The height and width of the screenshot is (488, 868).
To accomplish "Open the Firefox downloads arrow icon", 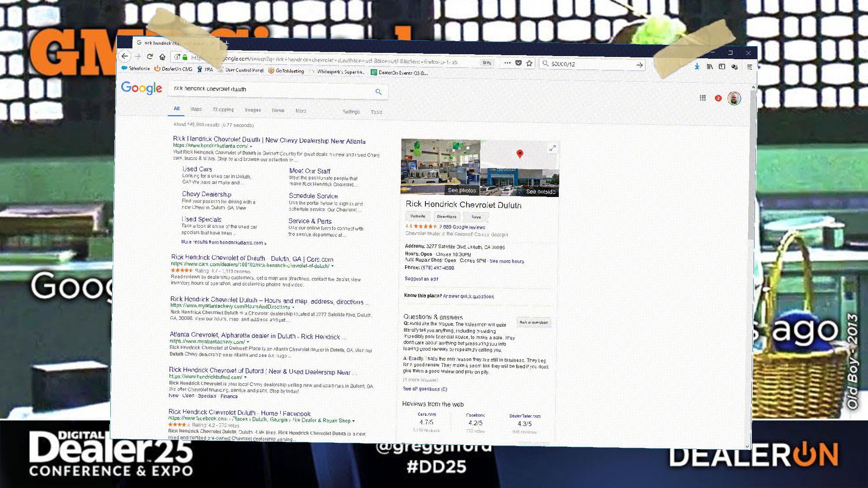I will click(x=697, y=66).
